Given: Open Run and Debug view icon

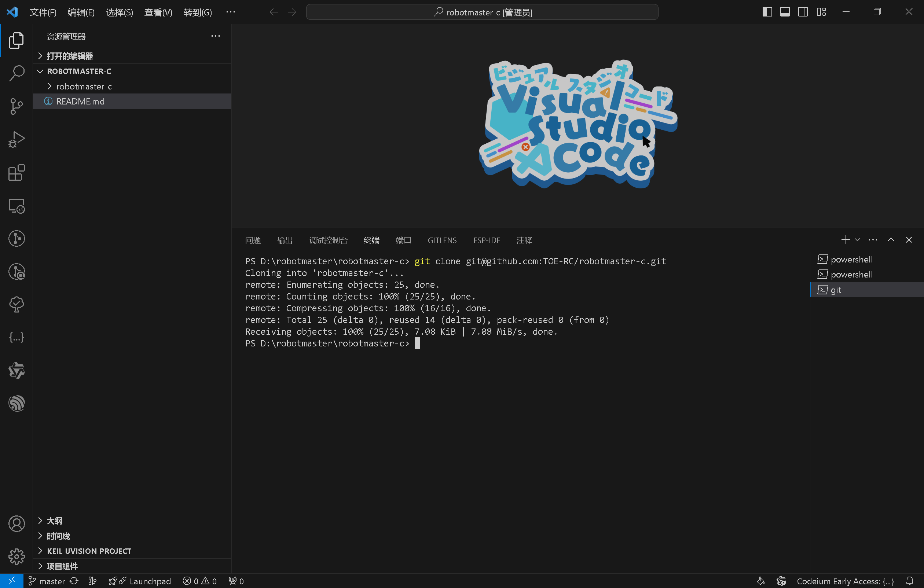Looking at the screenshot, I should tap(16, 139).
